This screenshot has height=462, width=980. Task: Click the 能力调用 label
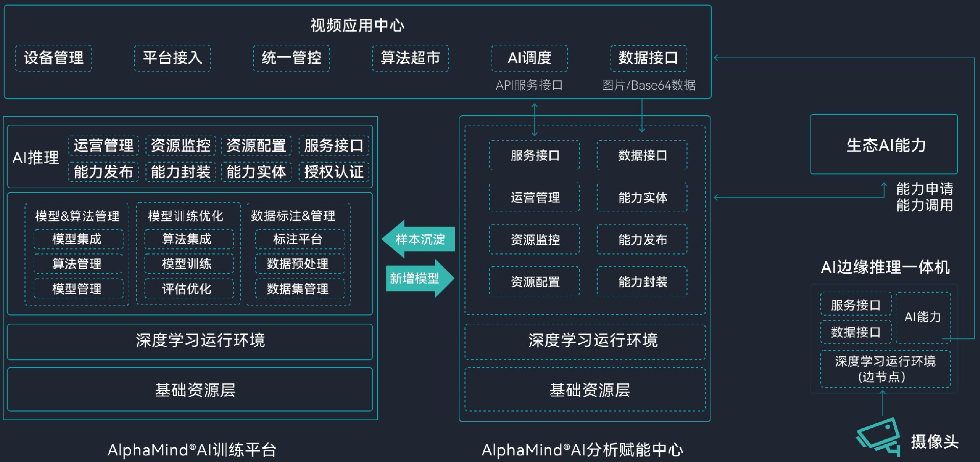pos(924,205)
